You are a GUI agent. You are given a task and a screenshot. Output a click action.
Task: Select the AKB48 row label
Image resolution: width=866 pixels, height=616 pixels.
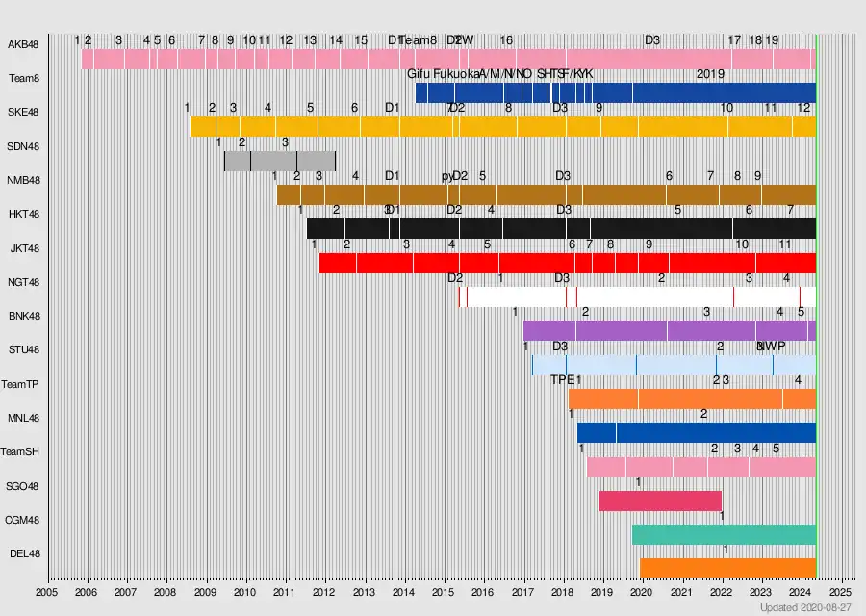(x=23, y=44)
